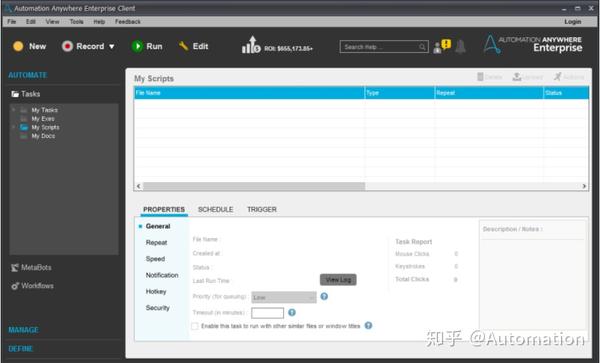
Task: Click the Edit wrench icon
Action: pyautogui.click(x=183, y=46)
